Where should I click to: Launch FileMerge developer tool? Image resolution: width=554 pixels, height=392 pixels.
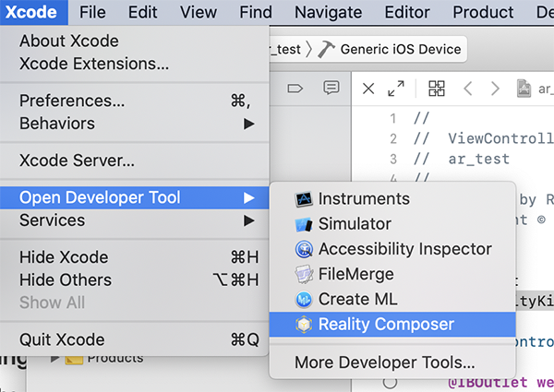[355, 274]
